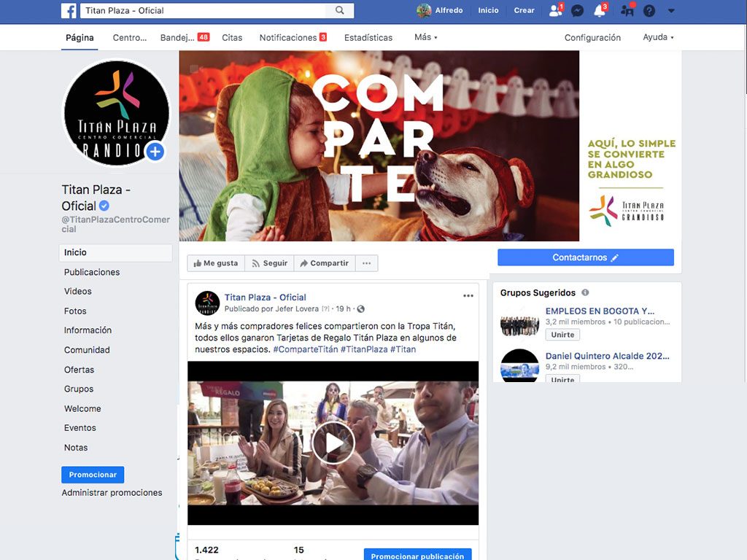747x560 pixels.
Task: Click the Facebook logo in top bar
Action: pyautogui.click(x=69, y=11)
